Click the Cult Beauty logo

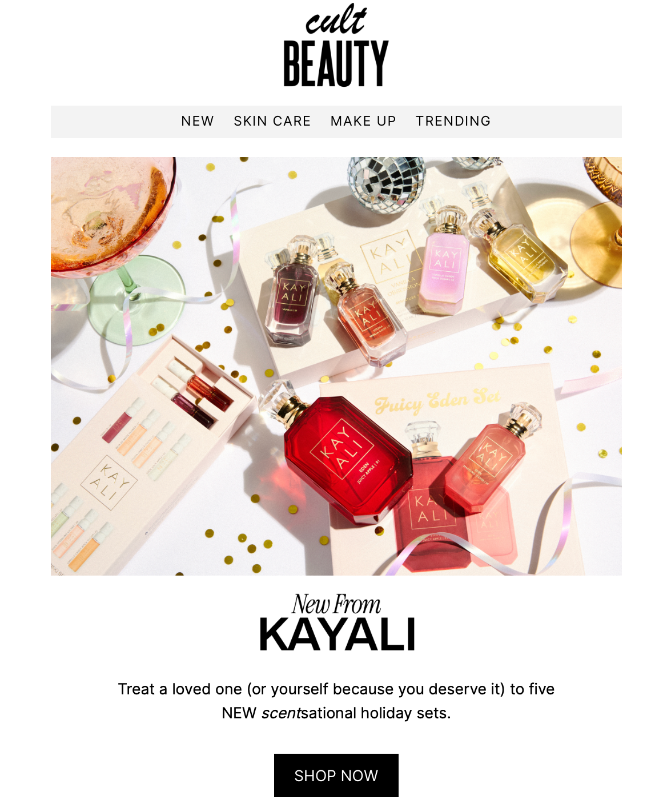[x=336, y=45]
